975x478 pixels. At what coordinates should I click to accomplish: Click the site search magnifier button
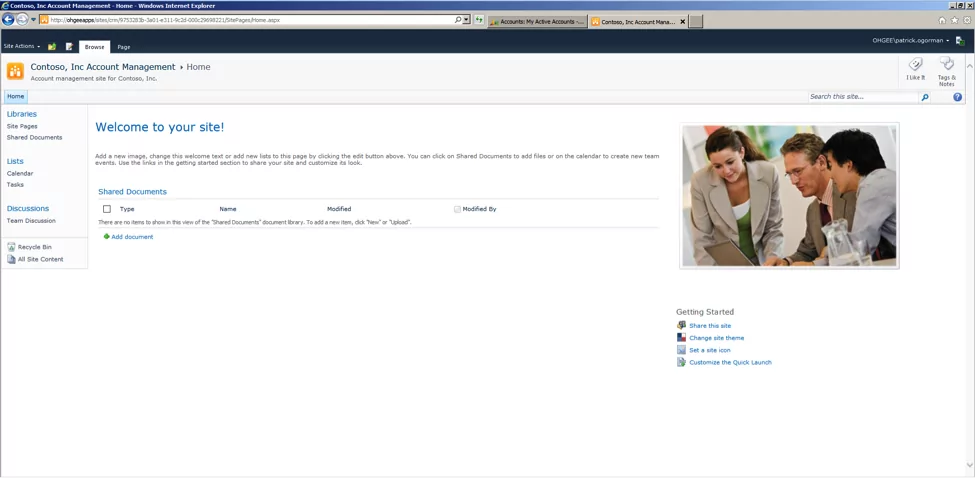pos(925,97)
